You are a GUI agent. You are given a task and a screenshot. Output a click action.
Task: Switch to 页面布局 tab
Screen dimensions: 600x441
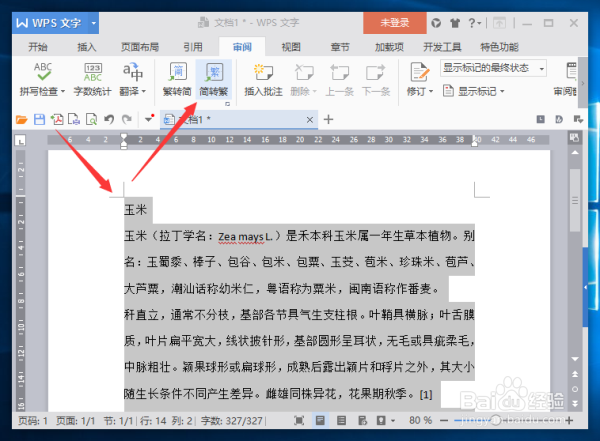[x=140, y=47]
